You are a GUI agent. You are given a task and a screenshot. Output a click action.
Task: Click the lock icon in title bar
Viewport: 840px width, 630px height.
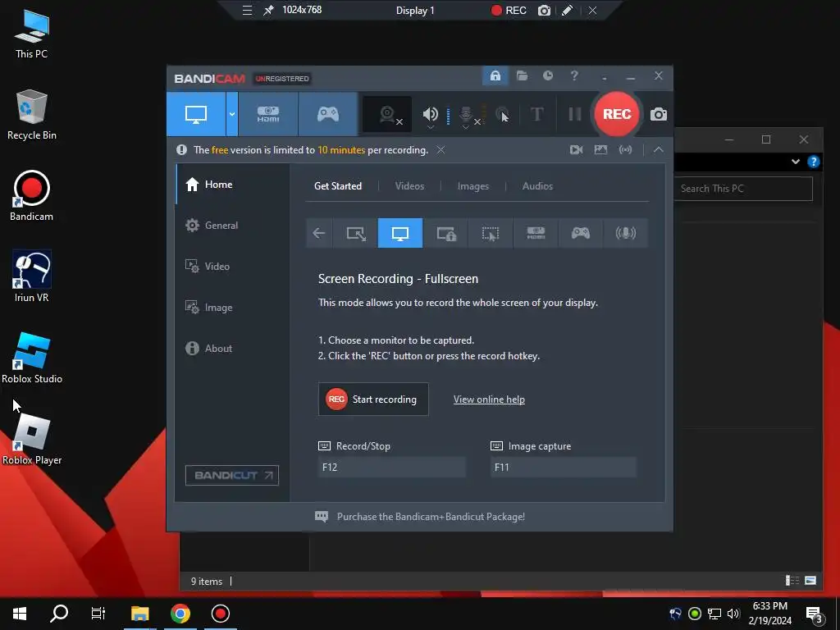click(x=495, y=75)
